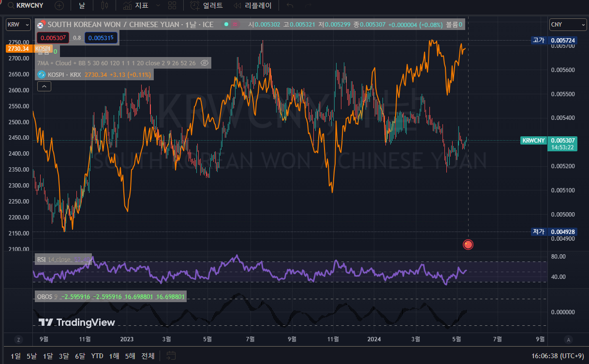
Task: Select the 날 daily interval
Action: (x=82, y=6)
